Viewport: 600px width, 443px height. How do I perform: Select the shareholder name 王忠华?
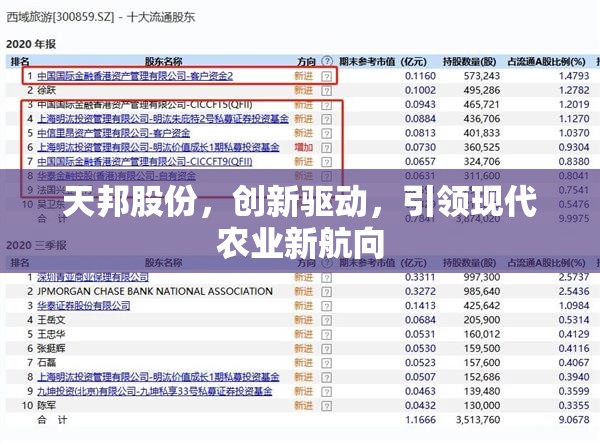click(x=51, y=334)
